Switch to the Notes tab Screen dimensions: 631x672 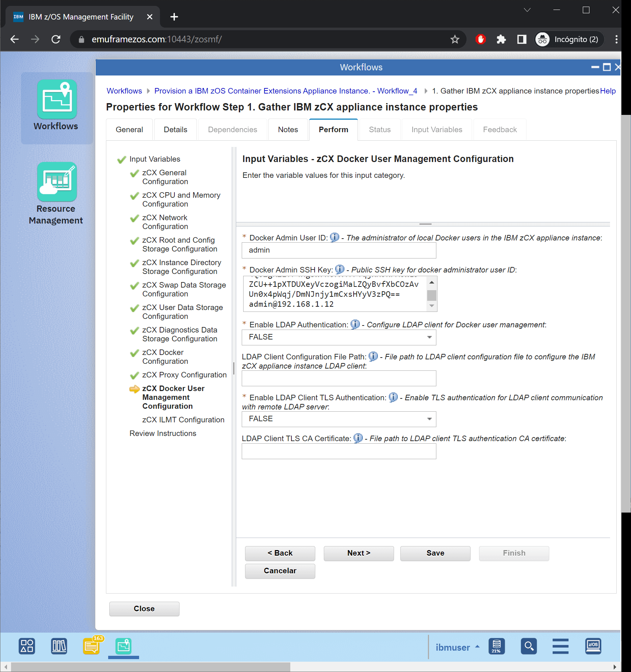click(x=288, y=129)
